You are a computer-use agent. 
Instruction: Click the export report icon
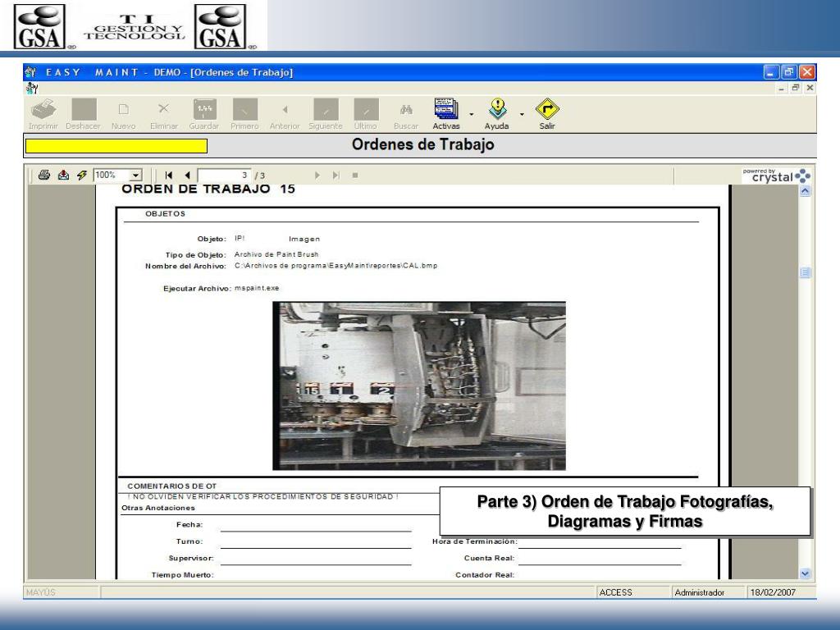point(63,176)
